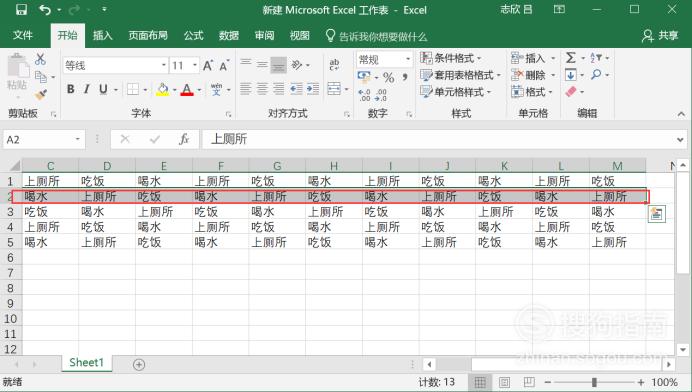Viewport: 692px width, 392px height.
Task: Expand the 格式 cells format dropdown
Action: pos(532,92)
